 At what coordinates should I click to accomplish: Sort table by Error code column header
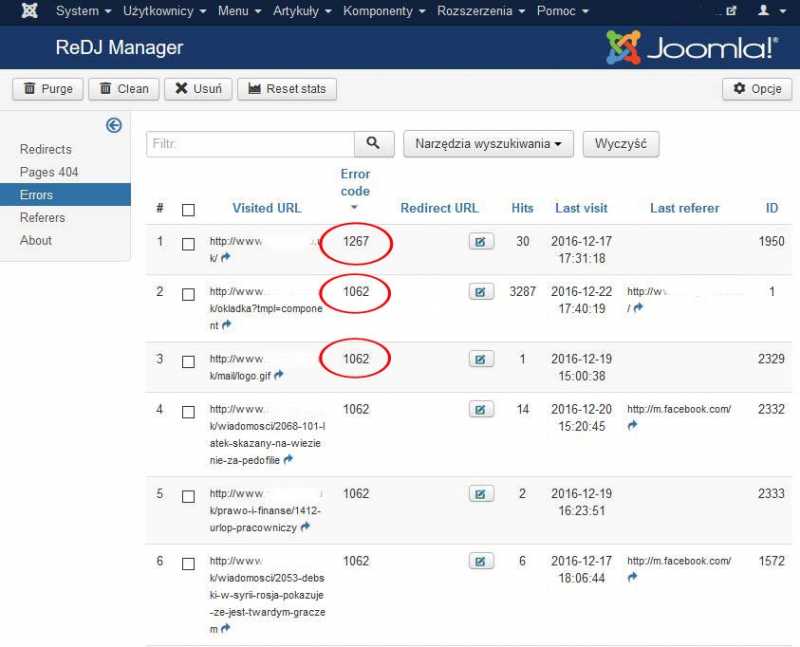(355, 183)
